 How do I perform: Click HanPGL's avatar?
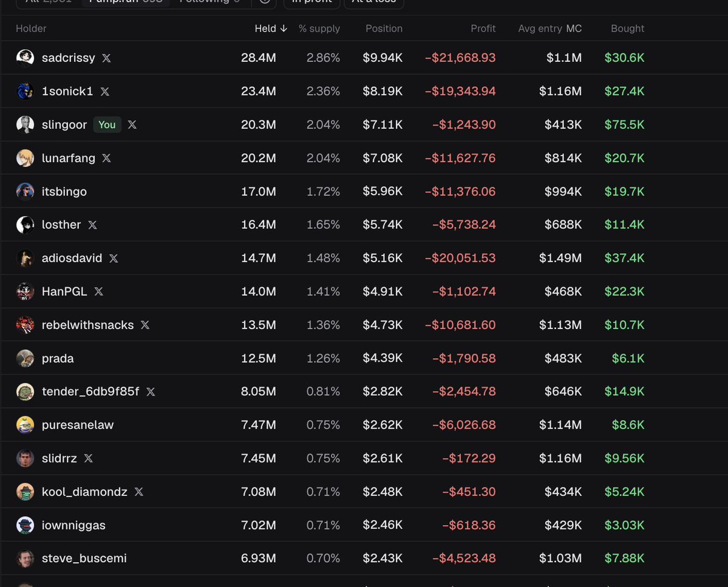click(25, 291)
